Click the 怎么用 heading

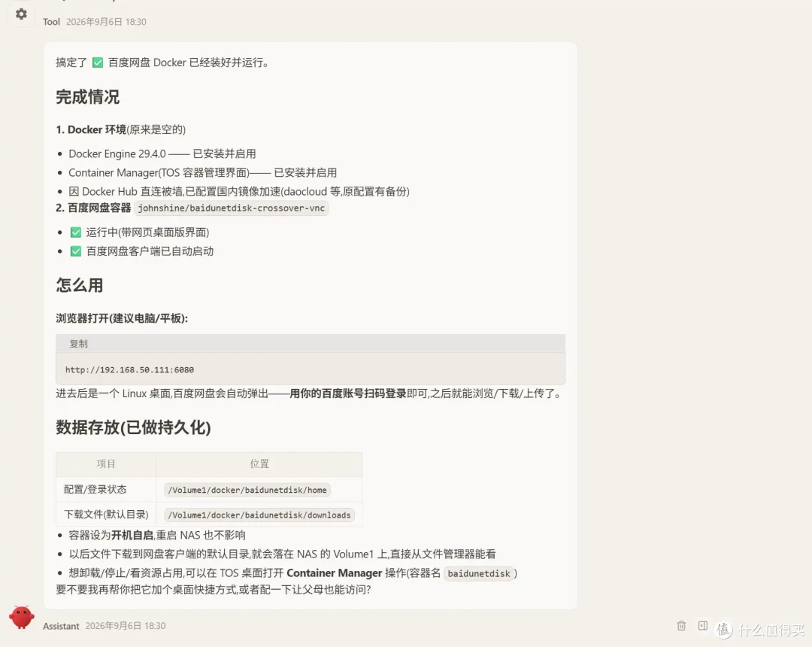click(79, 285)
